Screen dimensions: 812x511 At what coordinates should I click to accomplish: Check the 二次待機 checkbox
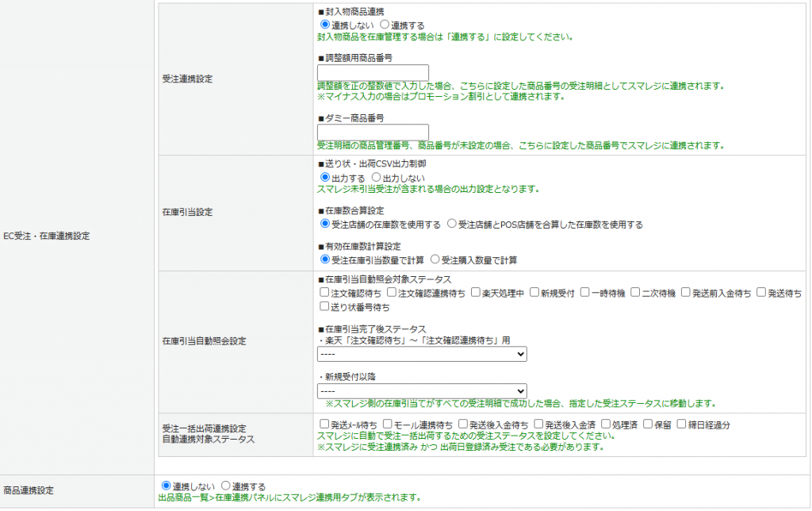click(x=635, y=292)
